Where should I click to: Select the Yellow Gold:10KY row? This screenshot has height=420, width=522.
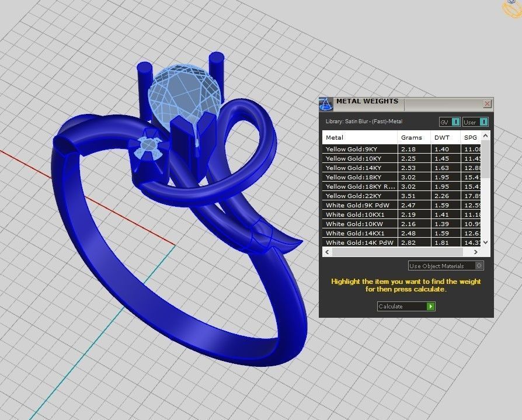pos(402,158)
